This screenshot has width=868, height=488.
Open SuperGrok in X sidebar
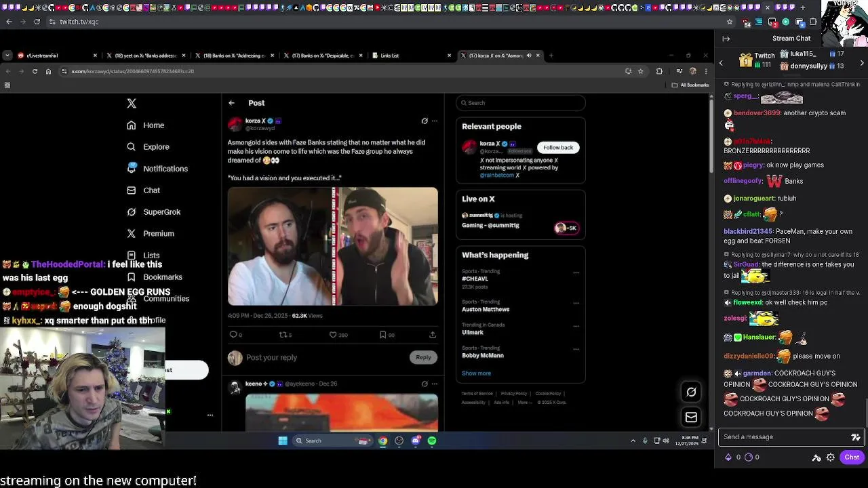154,212
